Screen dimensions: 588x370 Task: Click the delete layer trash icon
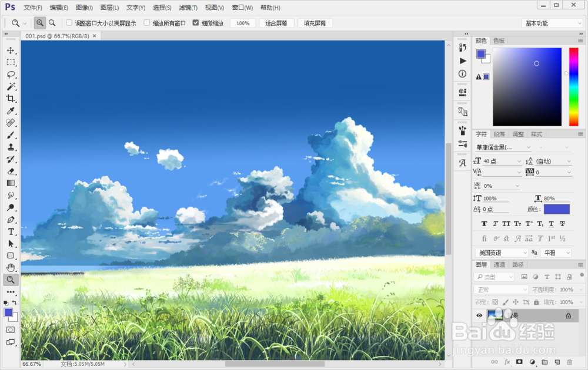tap(570, 362)
